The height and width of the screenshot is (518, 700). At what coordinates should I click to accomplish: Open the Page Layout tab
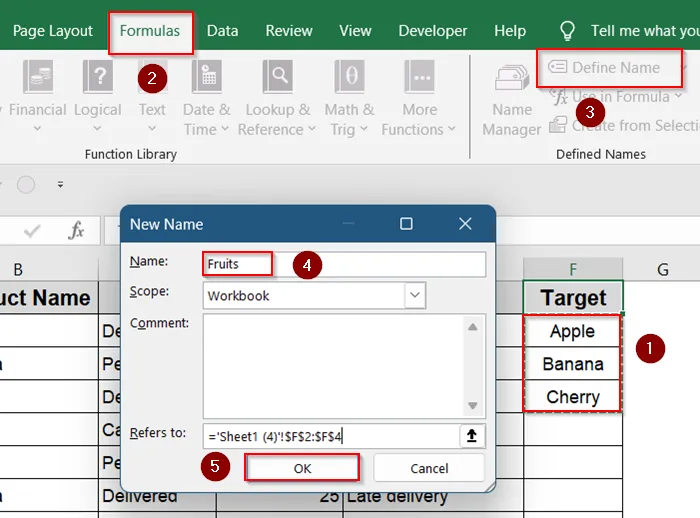click(53, 31)
